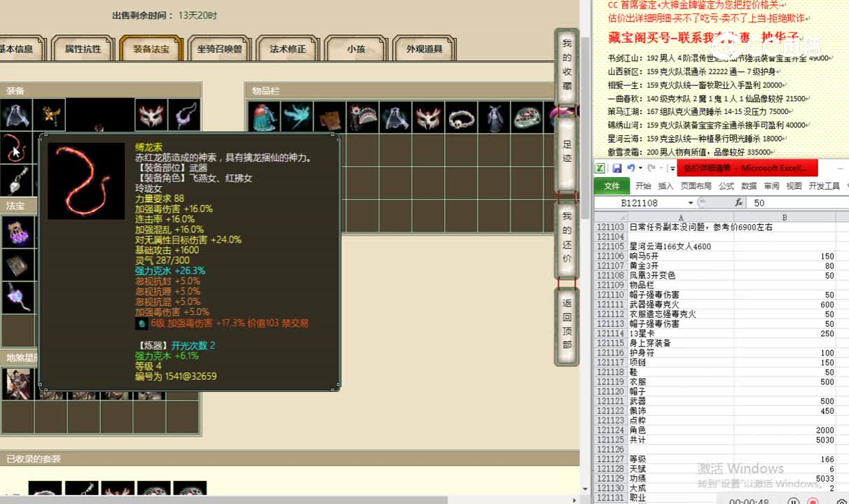Open 我的收藏 sidebar button
This screenshot has height=504, width=849.
pos(567,67)
